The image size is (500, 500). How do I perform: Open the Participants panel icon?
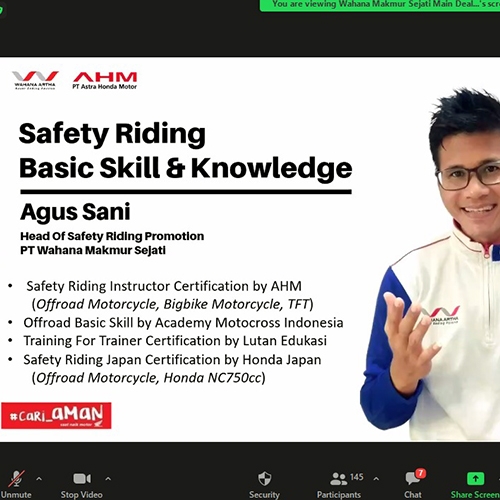[338, 479]
